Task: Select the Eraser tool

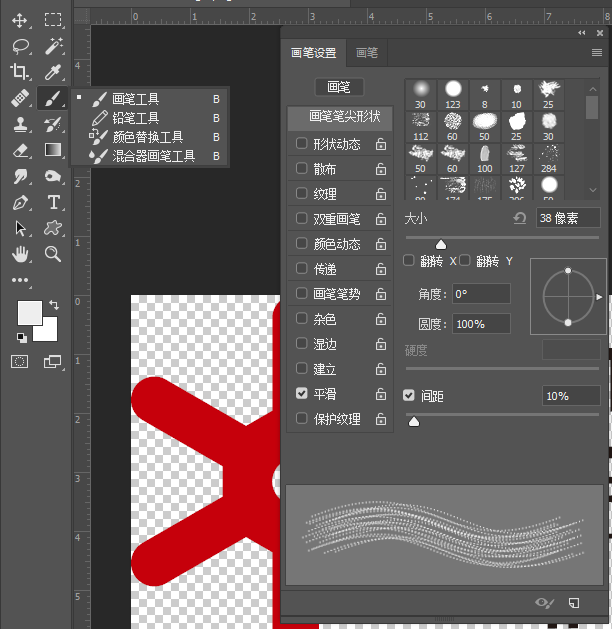Action: [19, 150]
